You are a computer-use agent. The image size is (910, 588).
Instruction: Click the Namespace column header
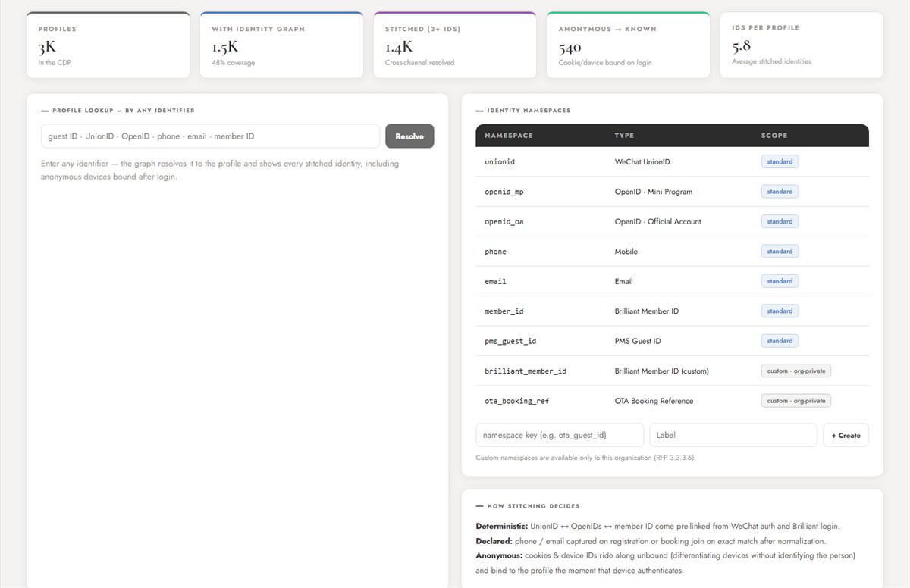pyautogui.click(x=509, y=136)
